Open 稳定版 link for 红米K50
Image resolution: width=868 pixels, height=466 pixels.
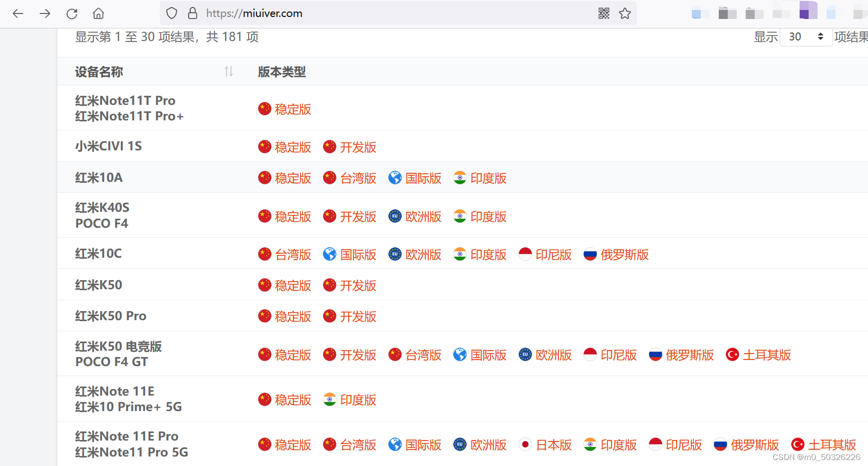(x=293, y=286)
